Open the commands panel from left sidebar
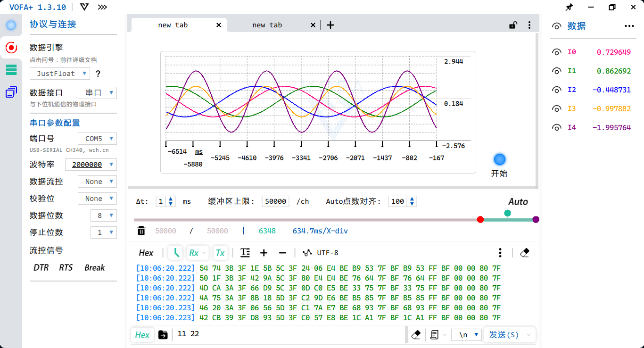This screenshot has height=348, width=644. click(x=10, y=69)
